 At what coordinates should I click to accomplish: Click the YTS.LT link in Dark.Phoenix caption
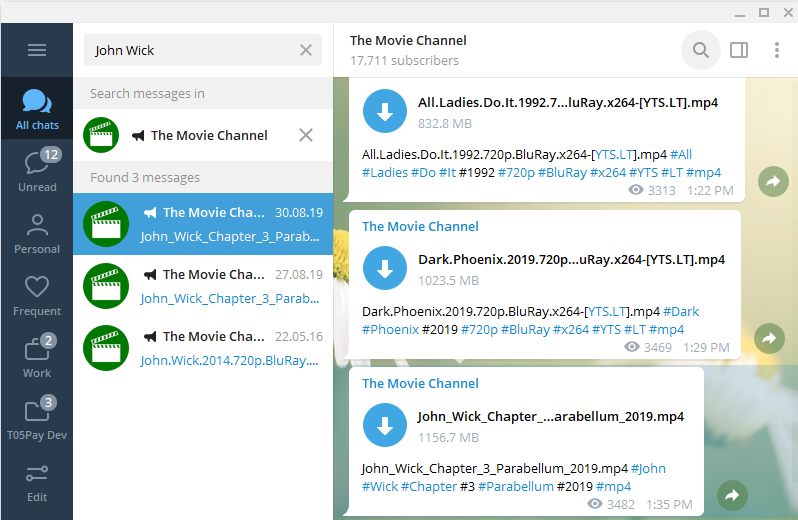tap(607, 311)
